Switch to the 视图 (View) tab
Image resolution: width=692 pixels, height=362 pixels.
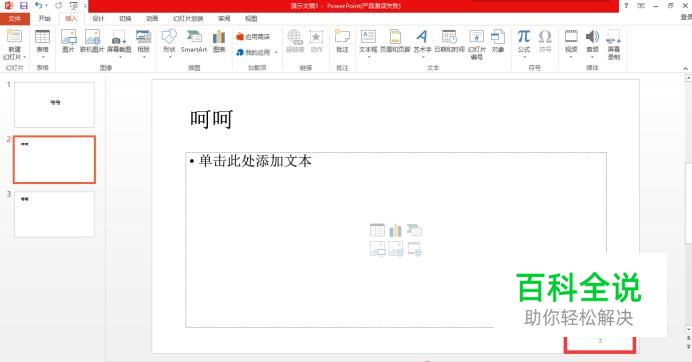point(251,19)
